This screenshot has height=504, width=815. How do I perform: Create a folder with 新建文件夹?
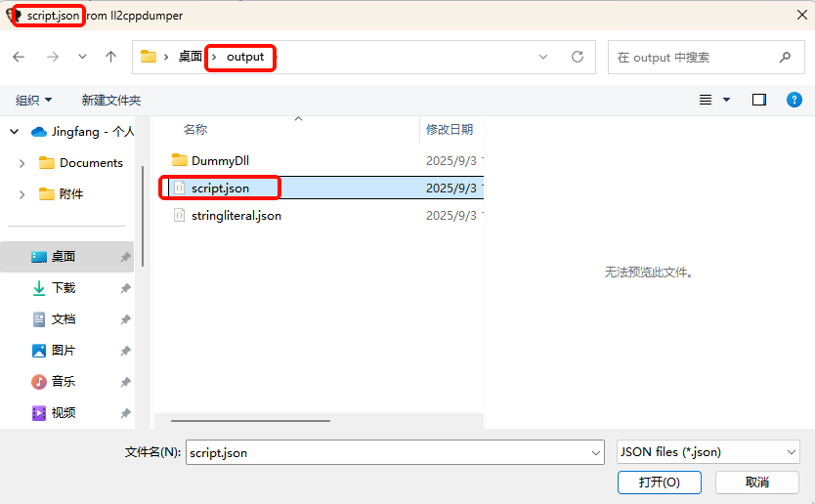(x=110, y=100)
